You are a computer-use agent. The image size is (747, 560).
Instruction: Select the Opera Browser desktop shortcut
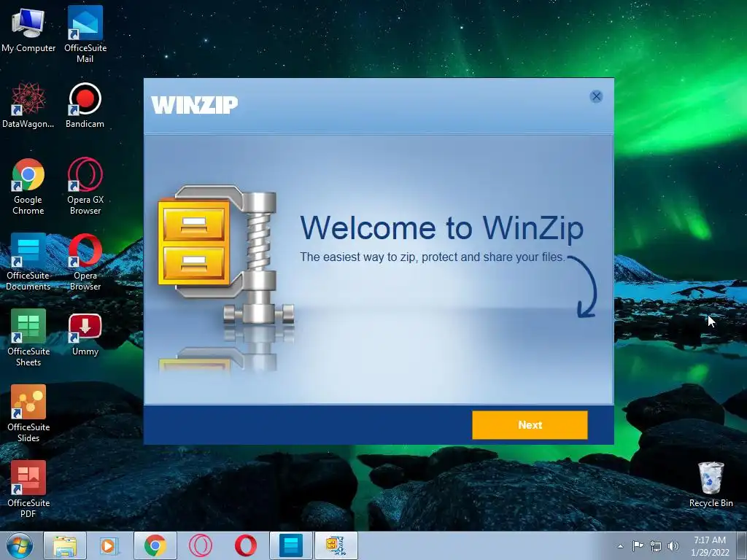click(x=85, y=262)
